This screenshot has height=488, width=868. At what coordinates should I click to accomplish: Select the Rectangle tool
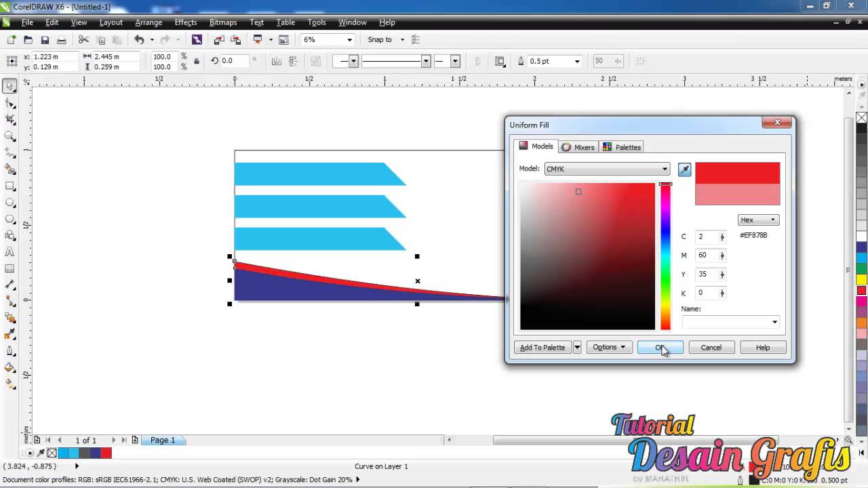[x=10, y=186]
